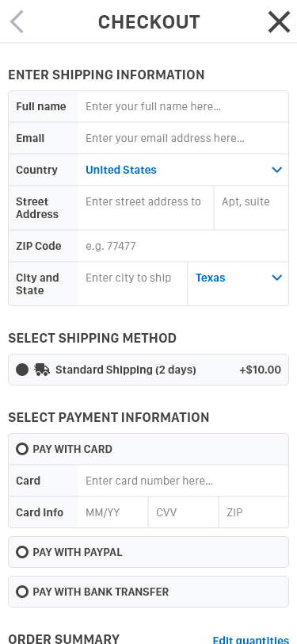The height and width of the screenshot is (644, 297).
Task: Click the delivery truck shipping icon
Action: [42, 370]
